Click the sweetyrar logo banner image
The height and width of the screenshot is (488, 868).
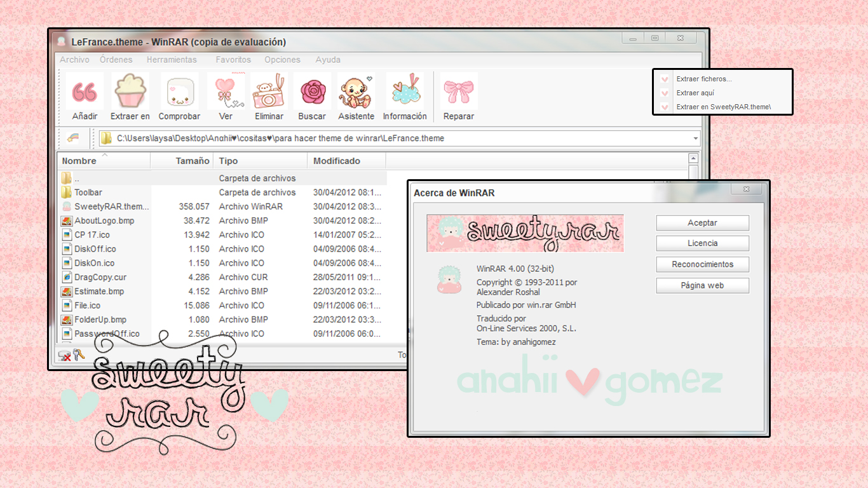[525, 233]
